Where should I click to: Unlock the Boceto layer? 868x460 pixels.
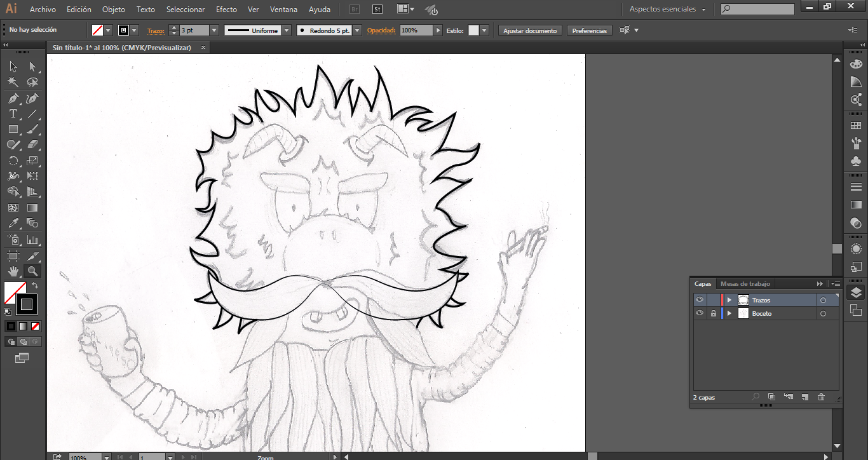point(714,314)
